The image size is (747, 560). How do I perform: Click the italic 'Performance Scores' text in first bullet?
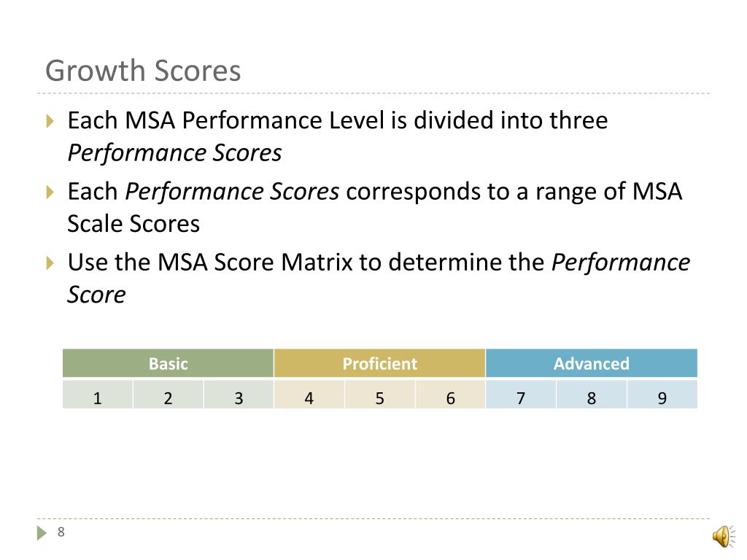[x=174, y=153]
